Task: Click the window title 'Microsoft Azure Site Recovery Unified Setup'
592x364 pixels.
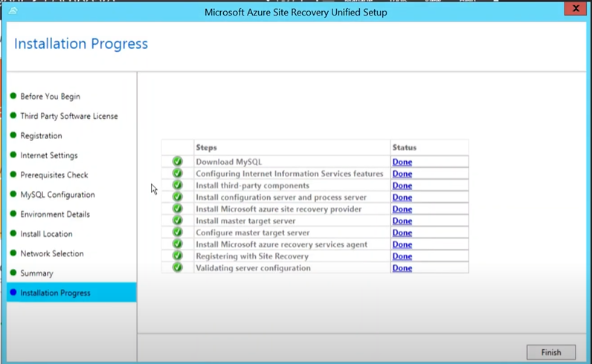Action: coord(295,13)
